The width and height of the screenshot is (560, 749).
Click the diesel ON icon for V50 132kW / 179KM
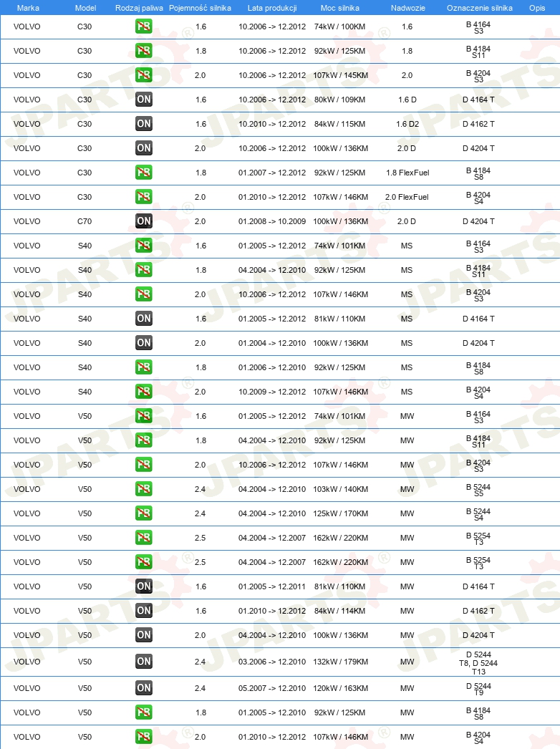click(x=144, y=662)
